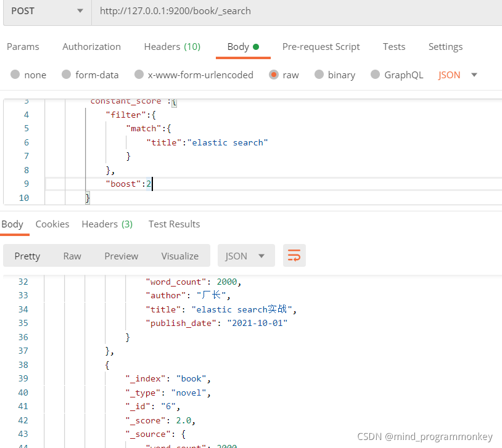Click the response Body tab
The image size is (502, 448).
click(12, 224)
